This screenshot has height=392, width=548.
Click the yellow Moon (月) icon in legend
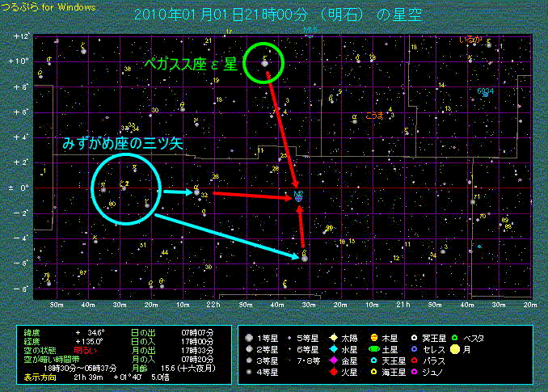(456, 349)
